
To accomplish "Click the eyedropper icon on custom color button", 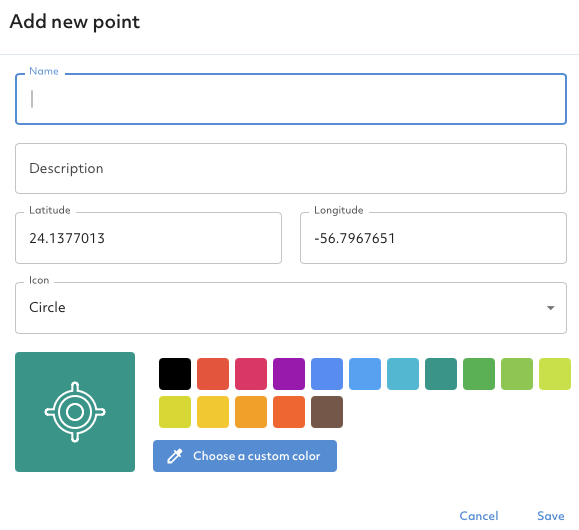I will tap(175, 456).
